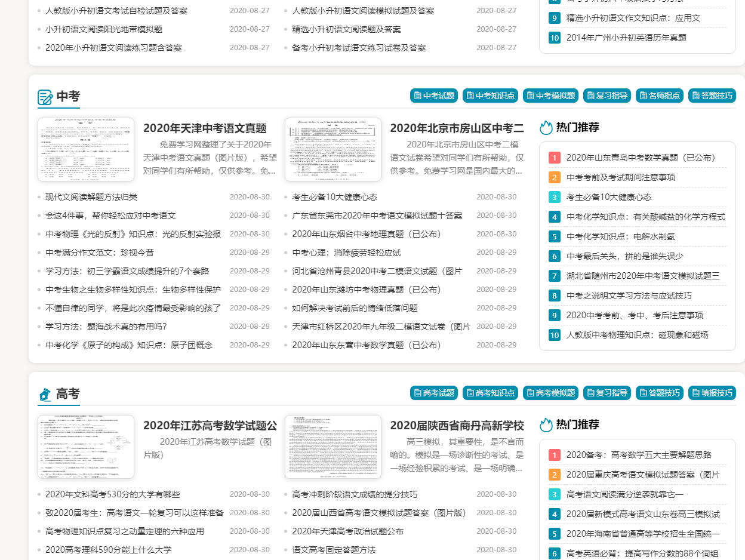Click the 天津中考语文真题 exam paper thumbnail
The width and height of the screenshot is (745, 560).
coord(85,149)
